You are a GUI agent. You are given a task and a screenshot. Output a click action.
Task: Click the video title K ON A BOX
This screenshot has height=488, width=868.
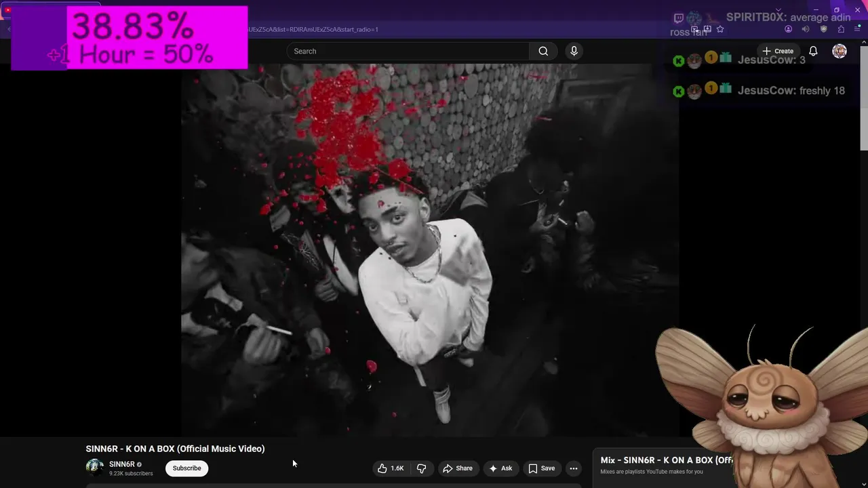[x=175, y=449]
